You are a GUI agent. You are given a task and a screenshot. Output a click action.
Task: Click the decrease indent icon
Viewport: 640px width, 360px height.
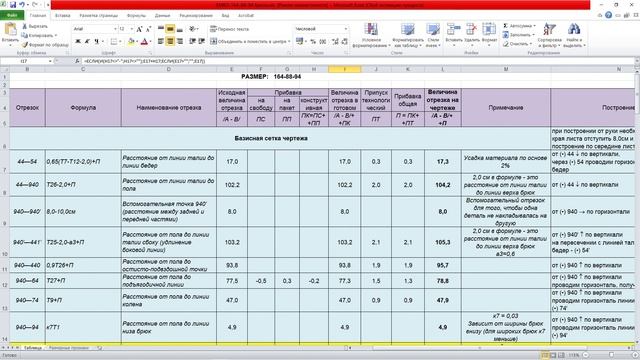pos(192,42)
